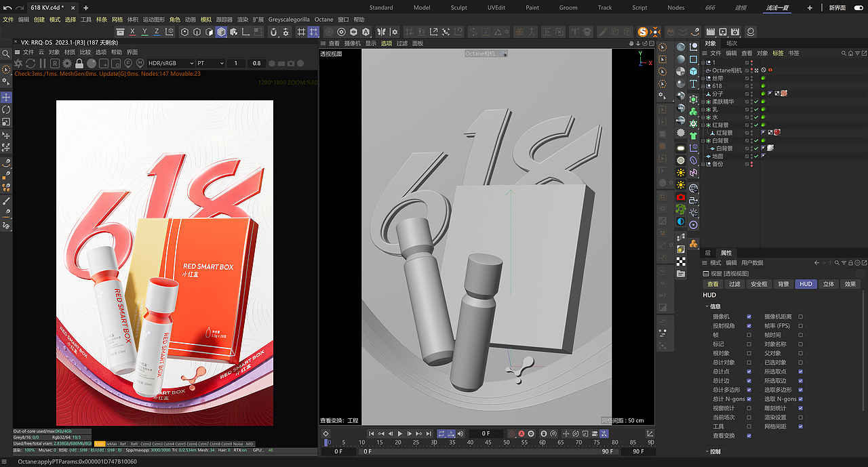Enable 渲染设置 HUD checkbox
The image size is (868, 467).
800,418
